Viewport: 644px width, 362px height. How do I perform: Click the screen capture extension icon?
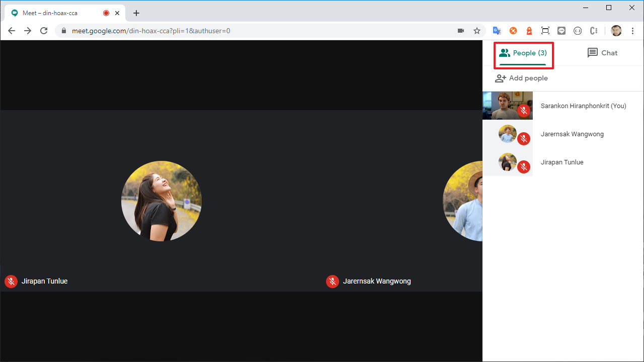point(545,31)
